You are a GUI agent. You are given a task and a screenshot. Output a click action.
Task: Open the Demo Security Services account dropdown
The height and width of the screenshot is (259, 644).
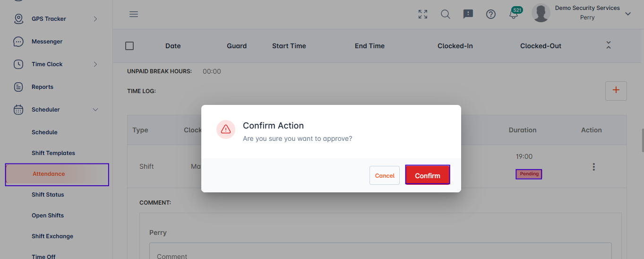pos(628,14)
